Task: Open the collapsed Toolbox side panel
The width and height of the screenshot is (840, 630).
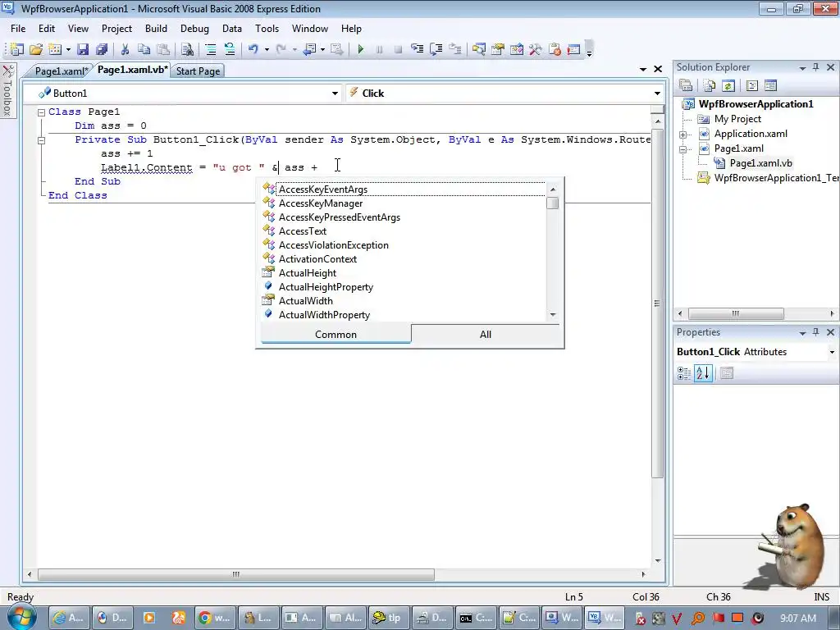Action: pyautogui.click(x=8, y=90)
